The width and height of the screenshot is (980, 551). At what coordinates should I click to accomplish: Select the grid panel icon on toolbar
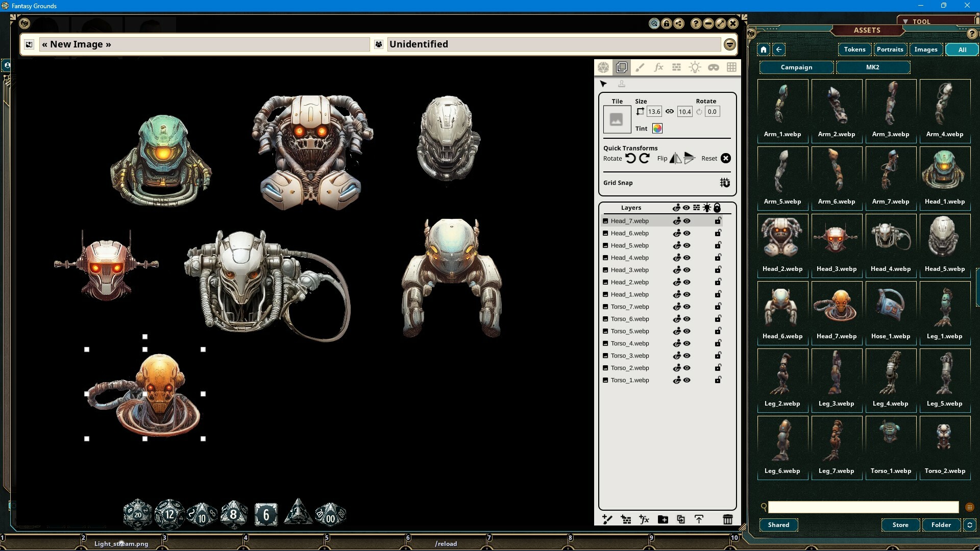pyautogui.click(x=731, y=67)
